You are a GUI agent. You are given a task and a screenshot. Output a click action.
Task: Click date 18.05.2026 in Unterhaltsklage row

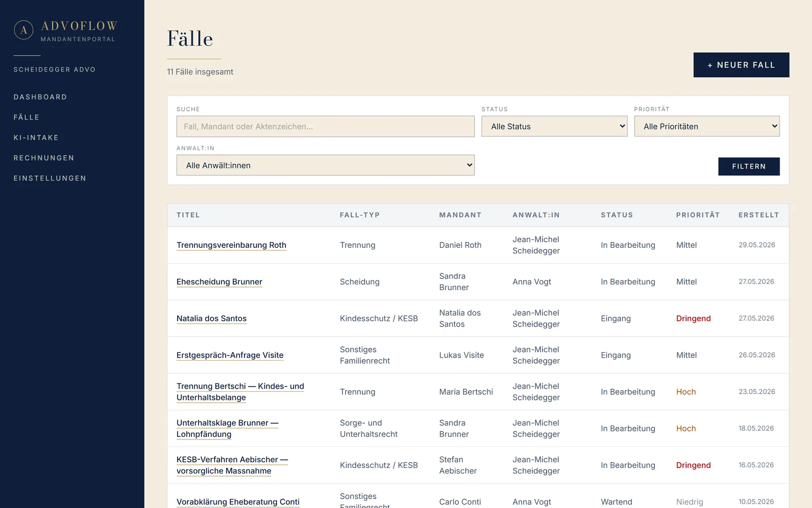[756, 428]
